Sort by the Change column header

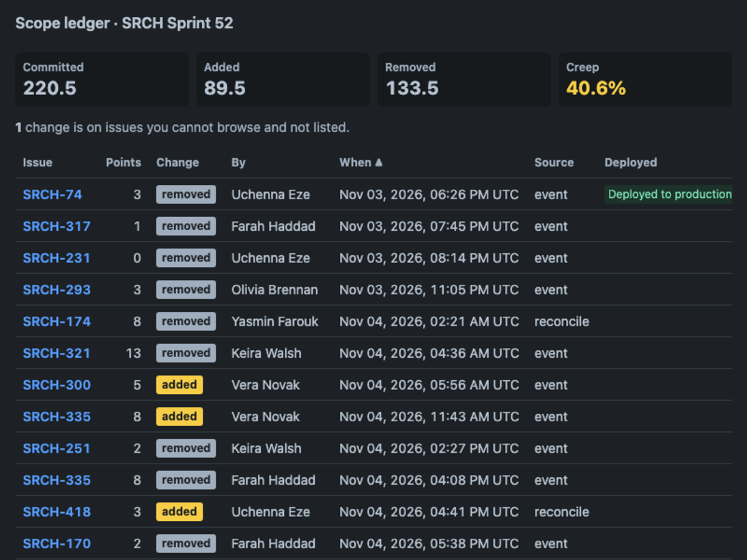(x=177, y=162)
